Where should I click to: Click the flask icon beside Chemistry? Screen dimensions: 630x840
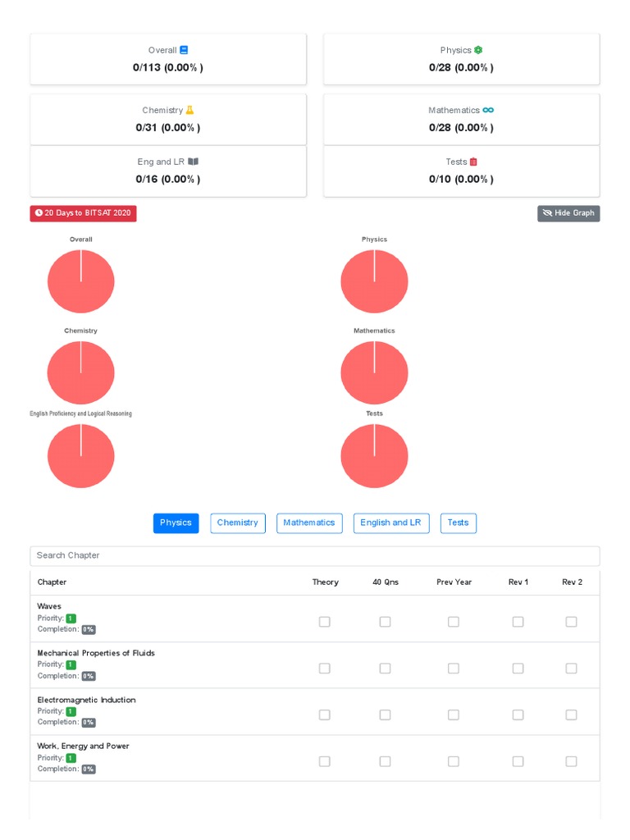189,110
